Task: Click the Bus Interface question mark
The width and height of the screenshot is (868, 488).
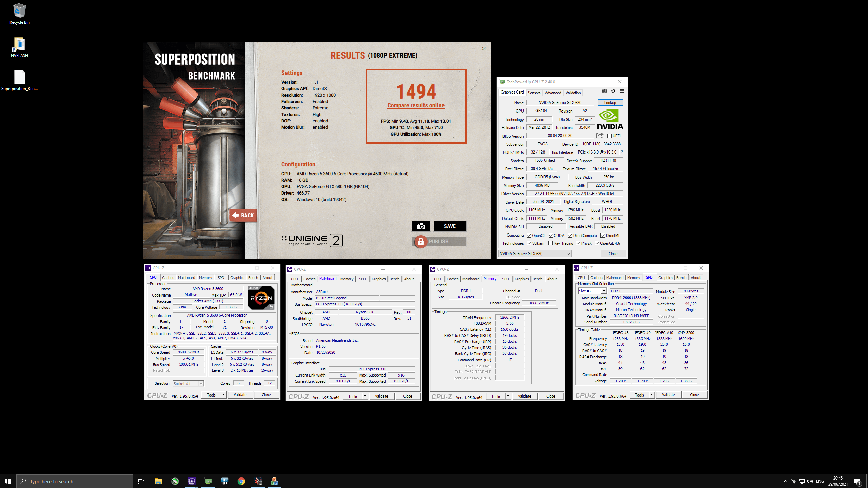Action: pyautogui.click(x=622, y=152)
